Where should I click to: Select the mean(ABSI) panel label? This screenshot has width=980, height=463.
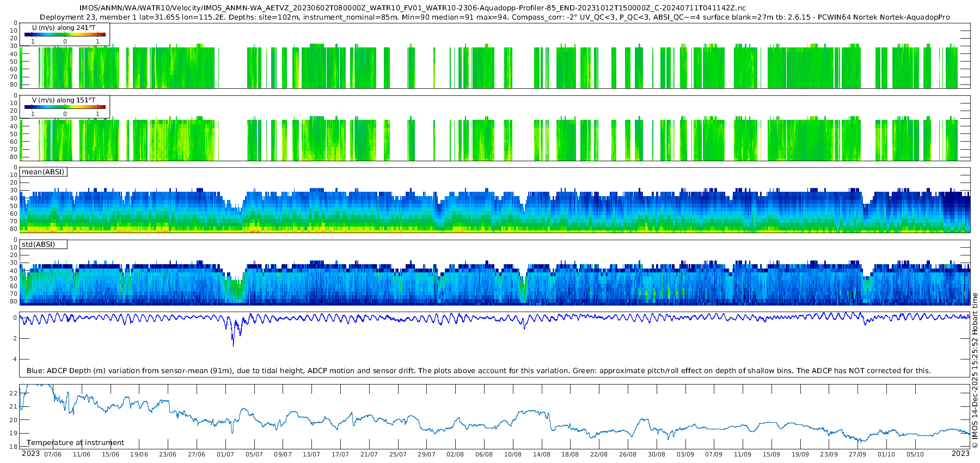pyautogui.click(x=43, y=172)
